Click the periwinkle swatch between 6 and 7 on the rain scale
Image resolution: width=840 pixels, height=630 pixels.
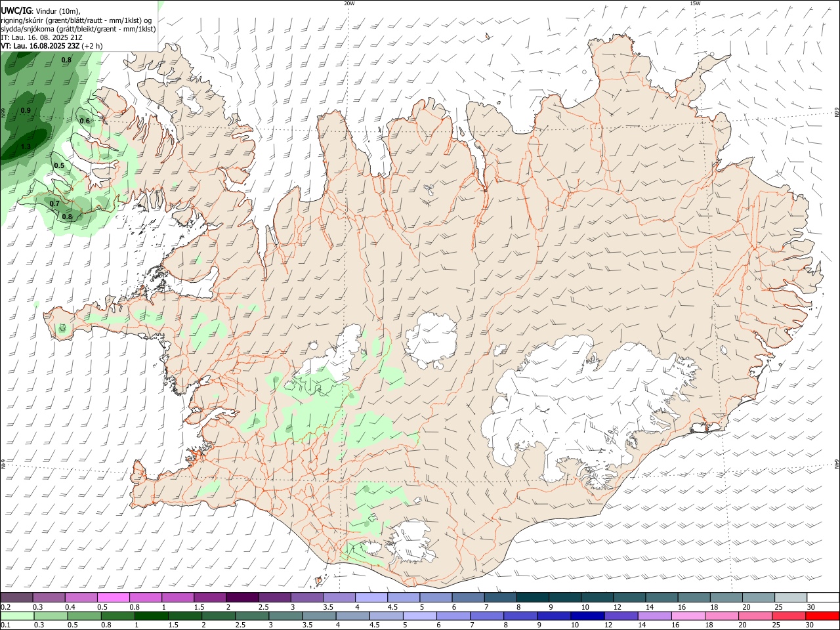453,616
